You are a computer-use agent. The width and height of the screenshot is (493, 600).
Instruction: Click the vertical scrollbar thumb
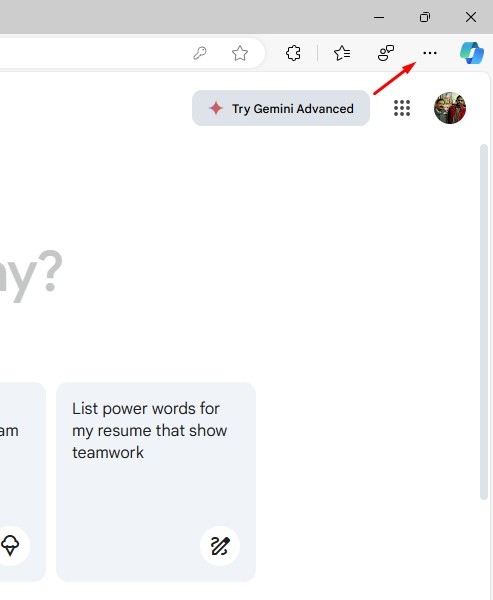(x=484, y=321)
